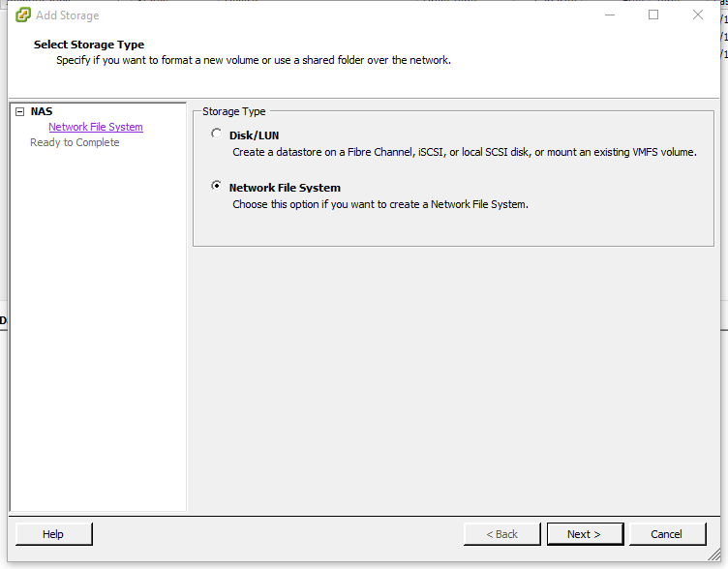Viewport: 728px width, 569px height.
Task: Click the vSphere icon in title bar
Action: tap(23, 15)
